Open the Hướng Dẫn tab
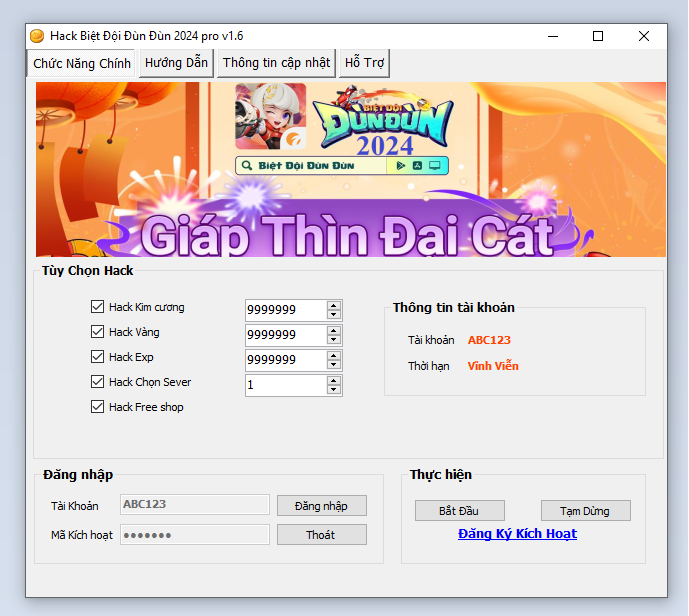689x616 pixels. pos(176,63)
